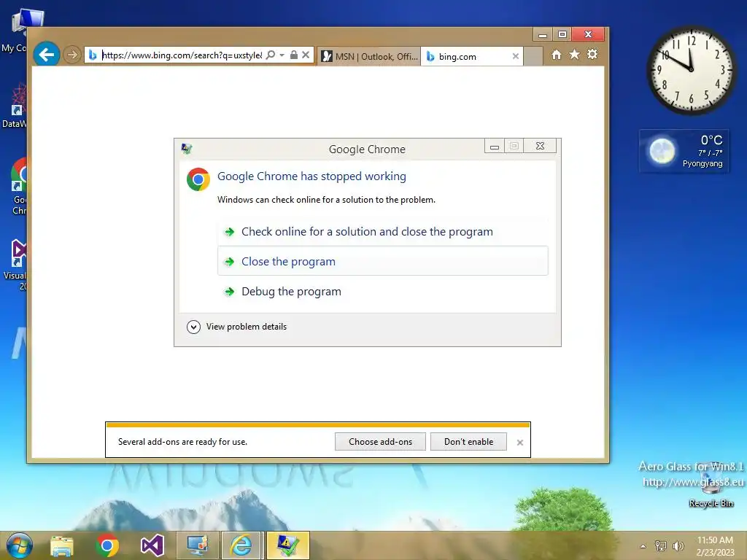Image resolution: width=747 pixels, height=560 pixels.
Task: Click the Internet Explorer back arrow button
Action: pyautogui.click(x=46, y=55)
